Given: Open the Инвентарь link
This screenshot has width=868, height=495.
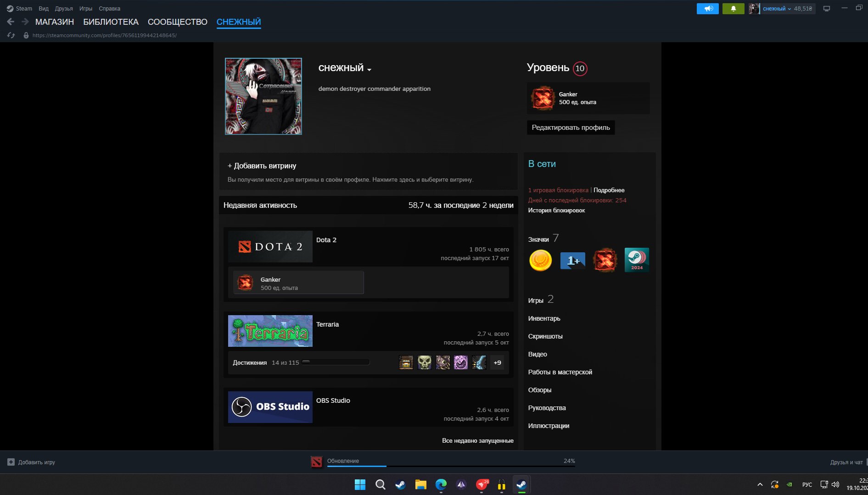Looking at the screenshot, I should (x=544, y=318).
